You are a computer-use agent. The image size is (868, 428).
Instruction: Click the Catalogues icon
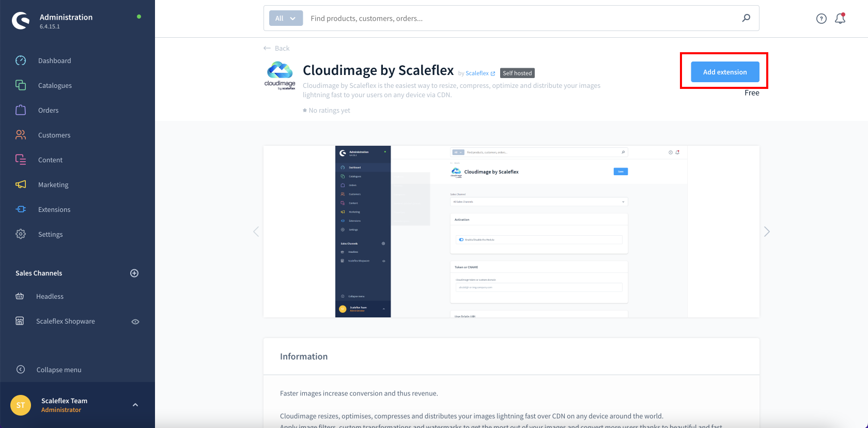tap(21, 85)
